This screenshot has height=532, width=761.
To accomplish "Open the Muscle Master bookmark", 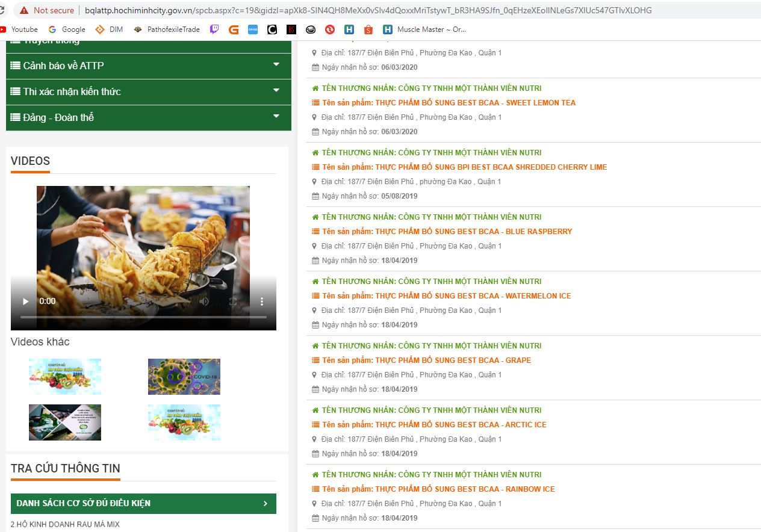I will pyautogui.click(x=424, y=29).
